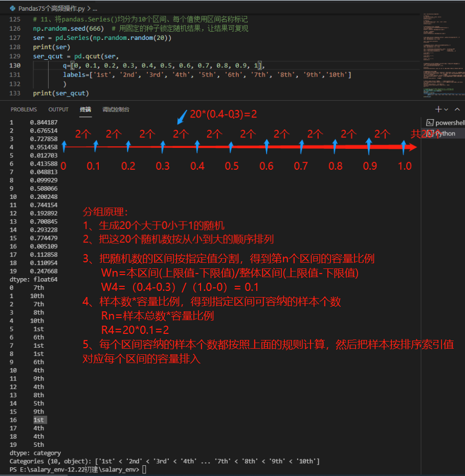Click ser_qcut = pd.qcut(ser, line
Viewport: 465px width, 476px height.
76,56
